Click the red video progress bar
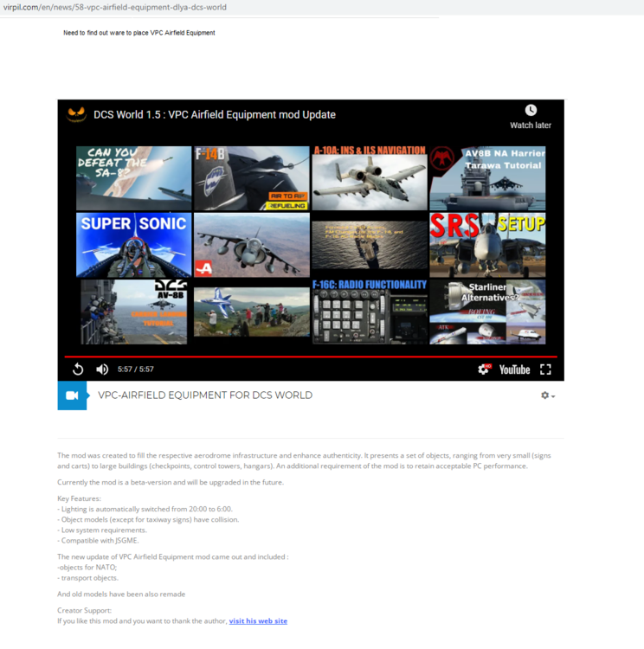The width and height of the screenshot is (644, 649). tap(311, 357)
